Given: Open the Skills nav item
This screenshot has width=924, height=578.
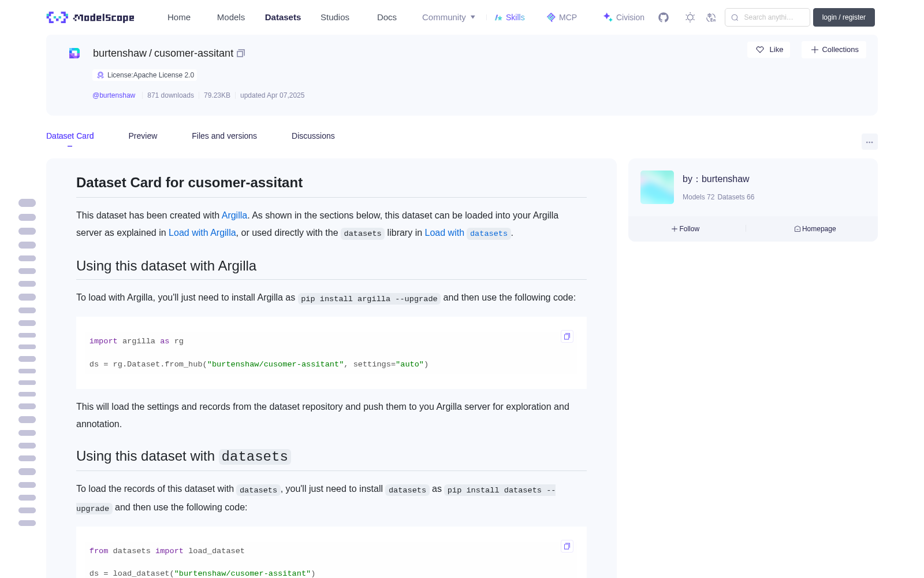Looking at the screenshot, I should (x=510, y=17).
